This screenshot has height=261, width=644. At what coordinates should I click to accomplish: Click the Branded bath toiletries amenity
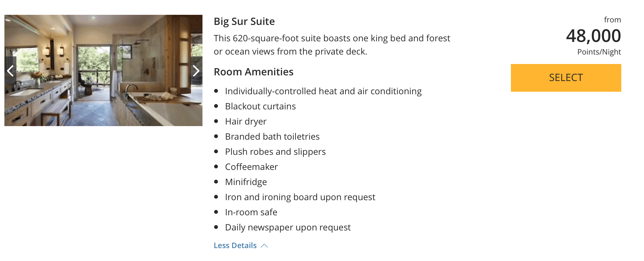272,136
